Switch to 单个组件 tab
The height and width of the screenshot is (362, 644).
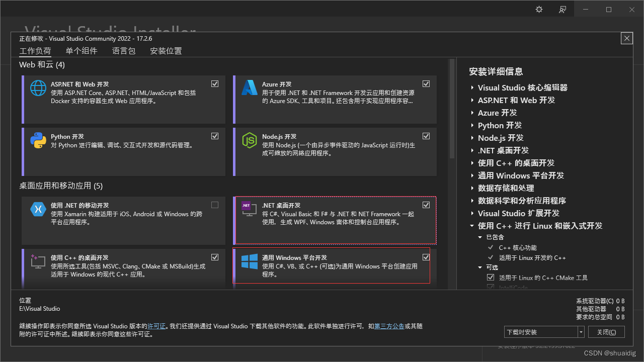coord(82,51)
